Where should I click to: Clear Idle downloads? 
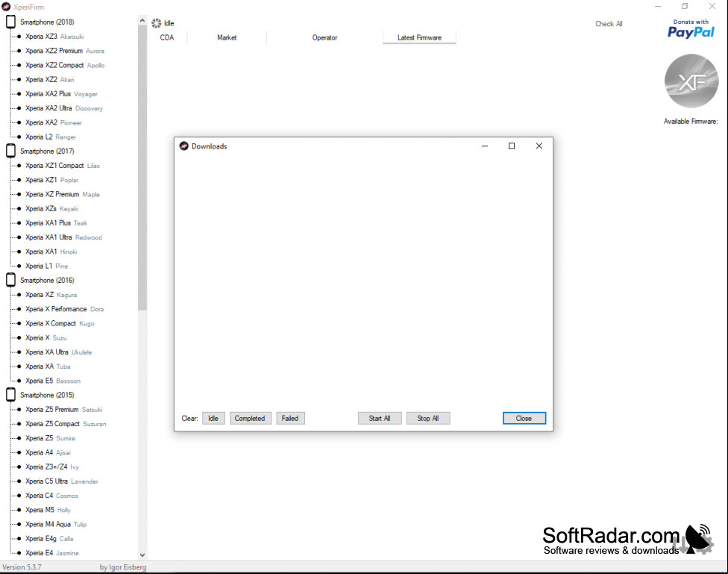coord(213,418)
